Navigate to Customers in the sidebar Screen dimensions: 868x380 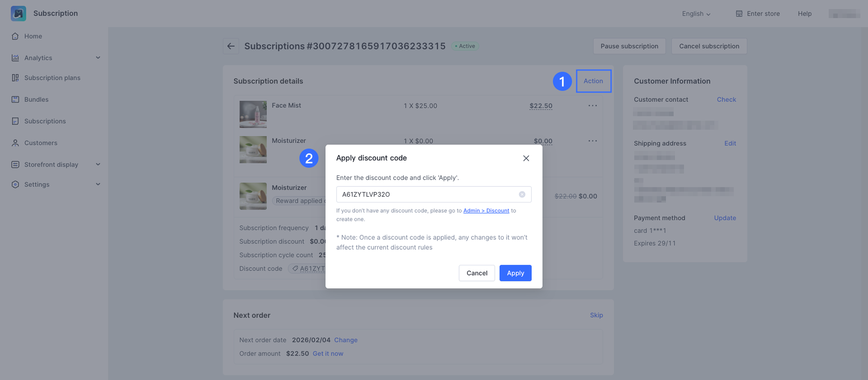pyautogui.click(x=41, y=143)
